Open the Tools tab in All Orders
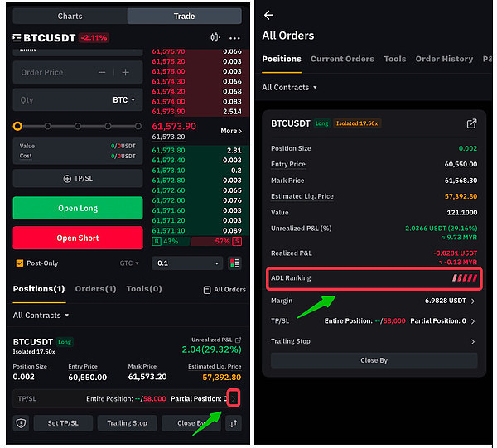This screenshot has height=448, width=497. (x=395, y=59)
